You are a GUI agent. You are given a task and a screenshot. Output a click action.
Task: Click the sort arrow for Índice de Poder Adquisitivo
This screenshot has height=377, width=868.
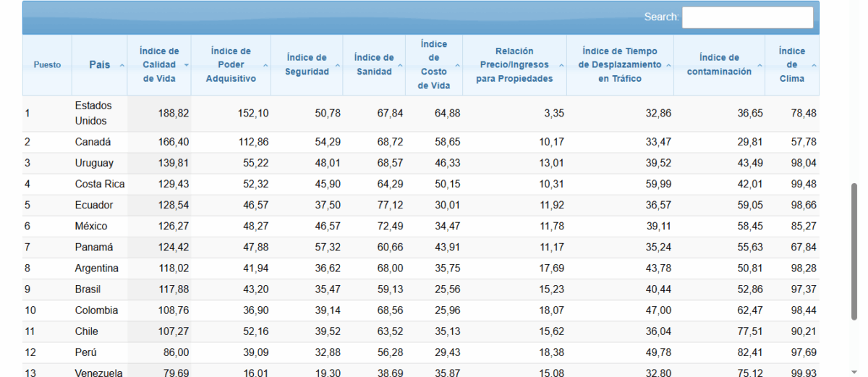pyautogui.click(x=265, y=65)
